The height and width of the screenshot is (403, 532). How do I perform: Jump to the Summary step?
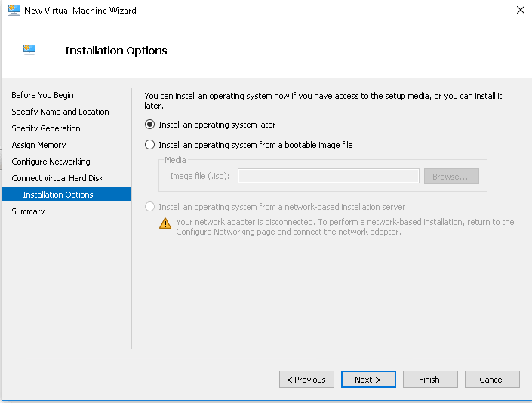[28, 211]
